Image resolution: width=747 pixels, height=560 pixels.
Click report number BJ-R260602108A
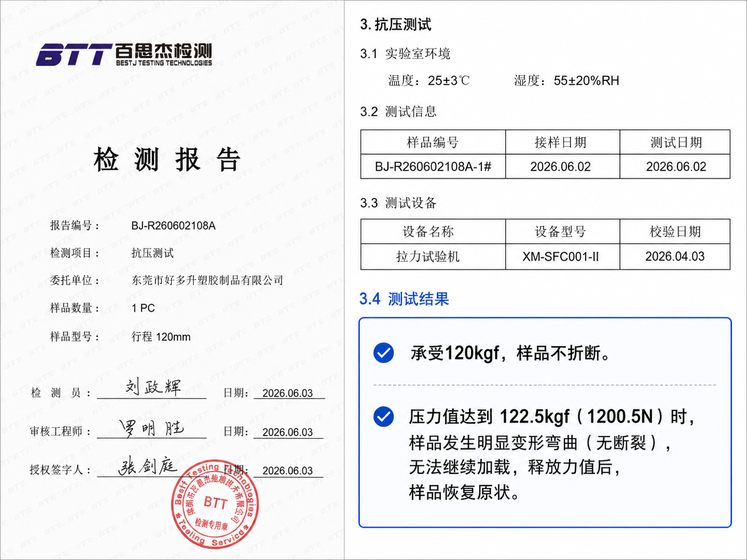[173, 226]
